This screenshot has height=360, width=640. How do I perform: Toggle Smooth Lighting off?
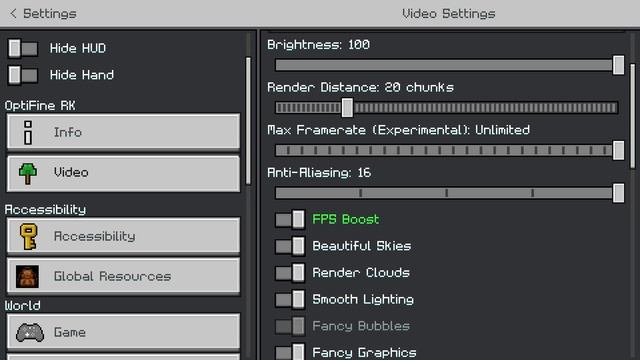[290, 300]
